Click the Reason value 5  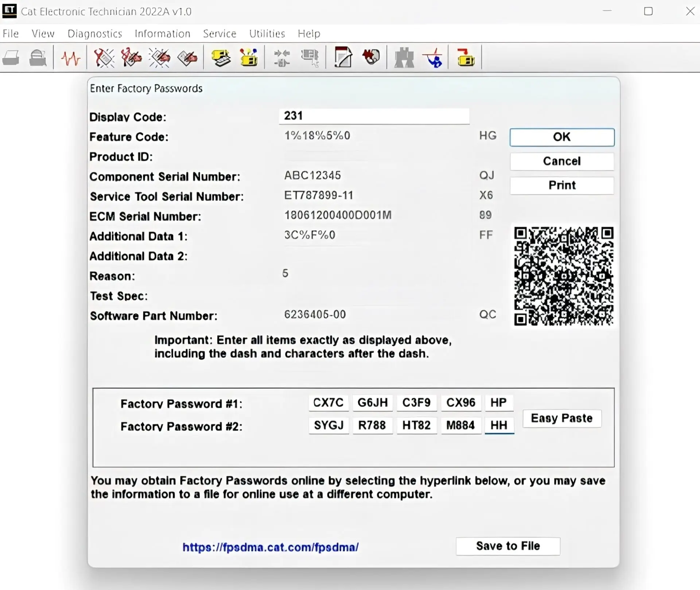click(285, 273)
